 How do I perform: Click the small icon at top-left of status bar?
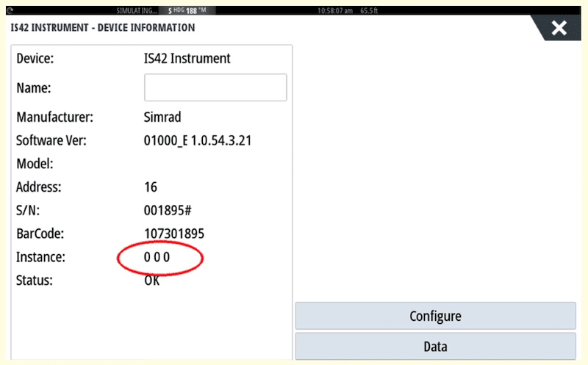tap(10, 11)
